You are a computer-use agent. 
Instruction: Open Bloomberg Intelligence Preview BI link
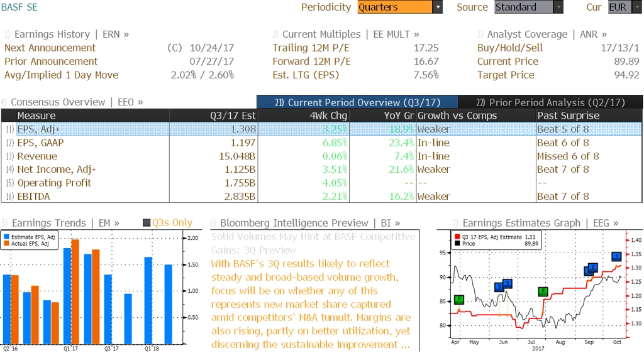tap(310, 222)
